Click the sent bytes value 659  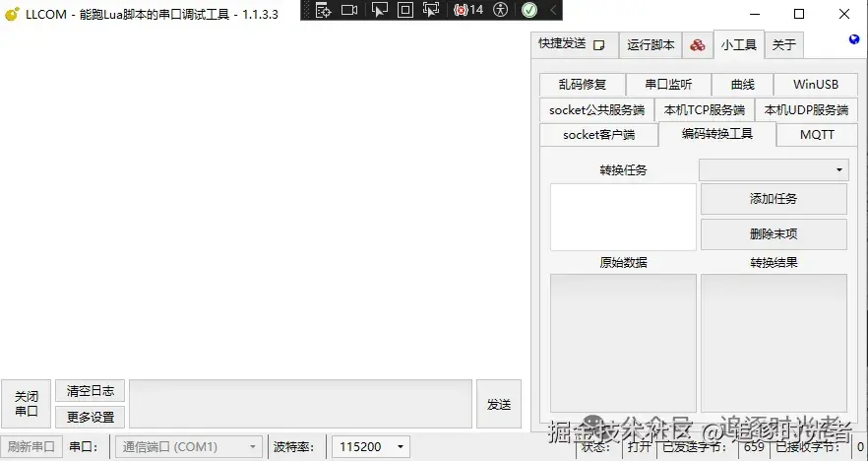pyautogui.click(x=754, y=446)
